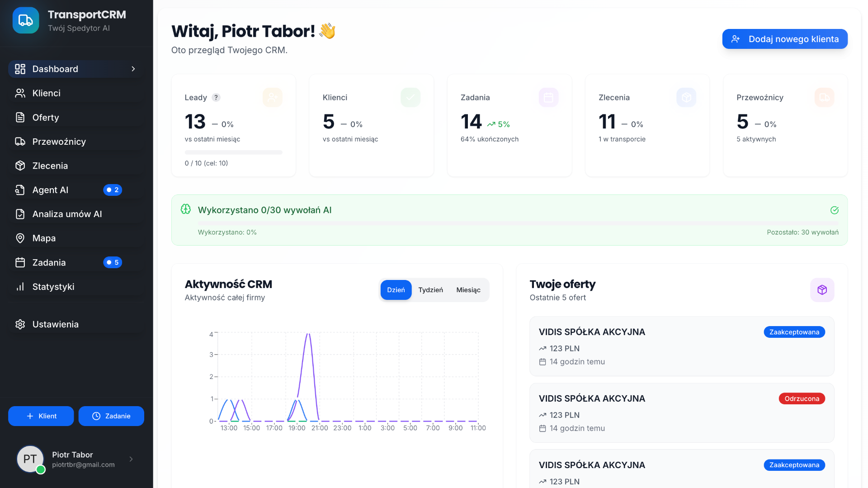Click the AI usage progress bar
The height and width of the screenshot is (488, 868).
[518, 223]
